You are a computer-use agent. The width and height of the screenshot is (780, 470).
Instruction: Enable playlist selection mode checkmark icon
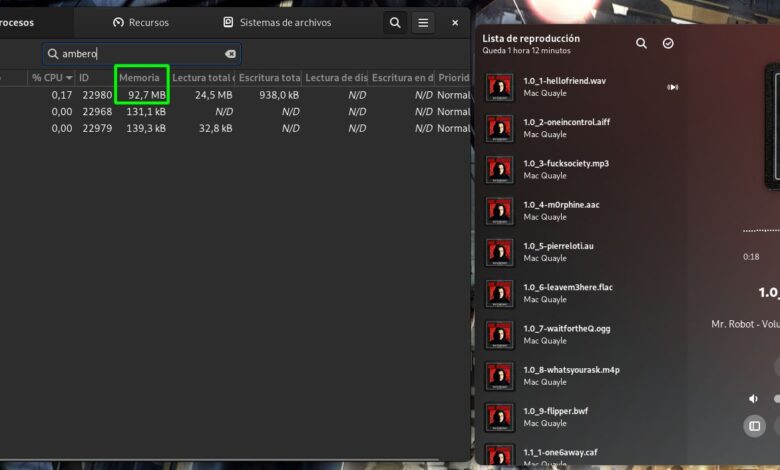click(x=668, y=43)
